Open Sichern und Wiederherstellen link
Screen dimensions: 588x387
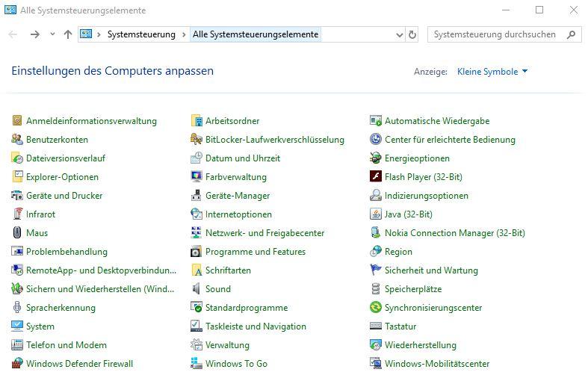coord(100,289)
